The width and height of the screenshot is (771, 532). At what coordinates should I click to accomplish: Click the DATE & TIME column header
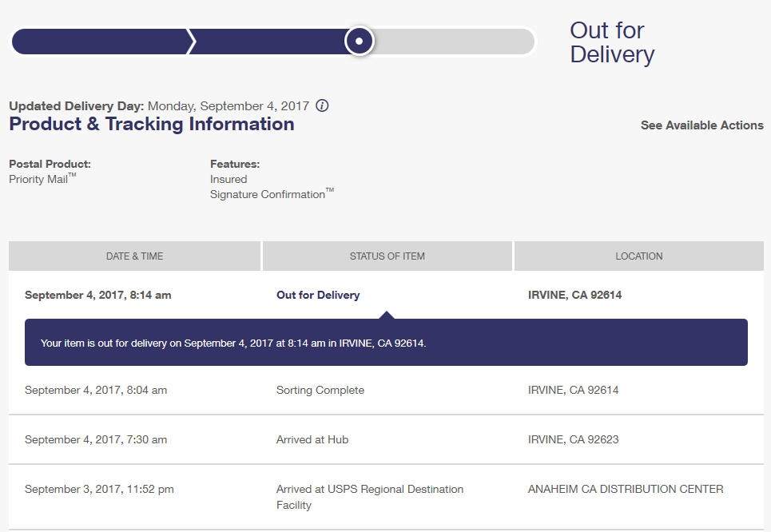pos(134,256)
